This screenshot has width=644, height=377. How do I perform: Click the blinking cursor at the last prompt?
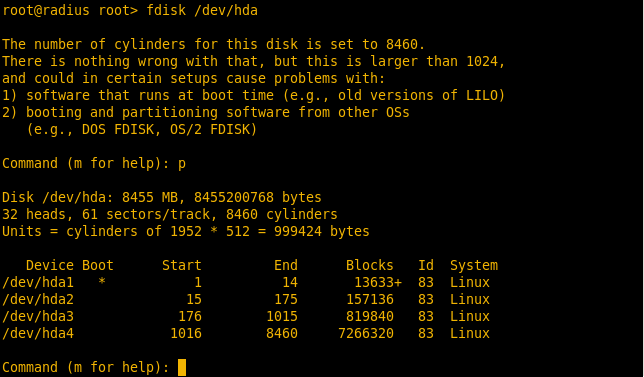[182, 367]
